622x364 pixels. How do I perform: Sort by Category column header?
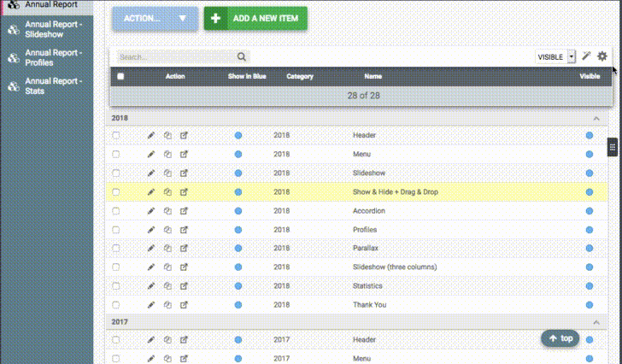coord(300,77)
